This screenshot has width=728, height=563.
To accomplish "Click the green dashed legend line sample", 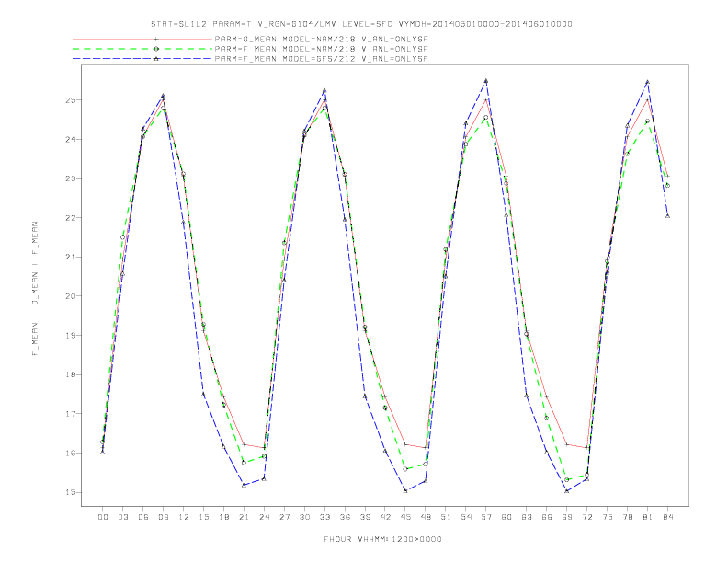I will coord(142,49).
